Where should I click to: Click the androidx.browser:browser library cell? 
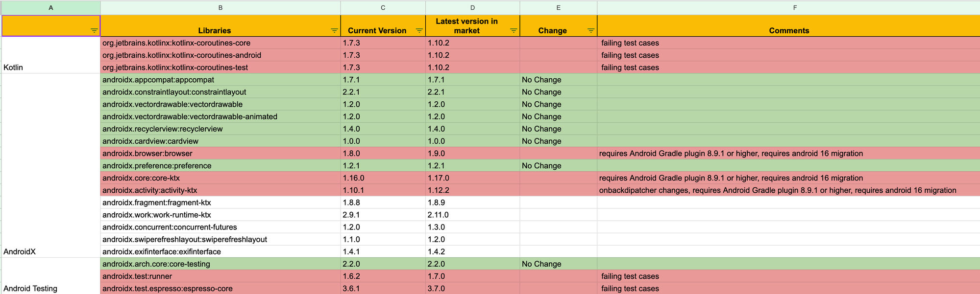[x=220, y=154]
